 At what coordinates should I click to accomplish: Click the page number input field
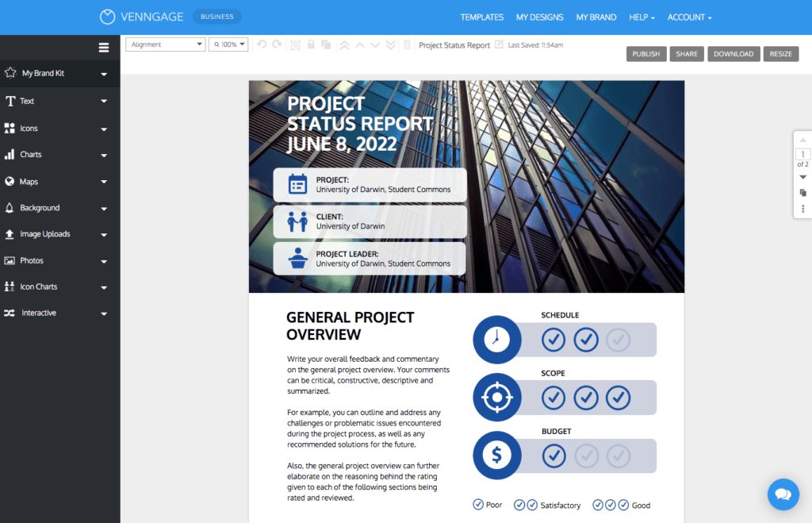pos(802,154)
